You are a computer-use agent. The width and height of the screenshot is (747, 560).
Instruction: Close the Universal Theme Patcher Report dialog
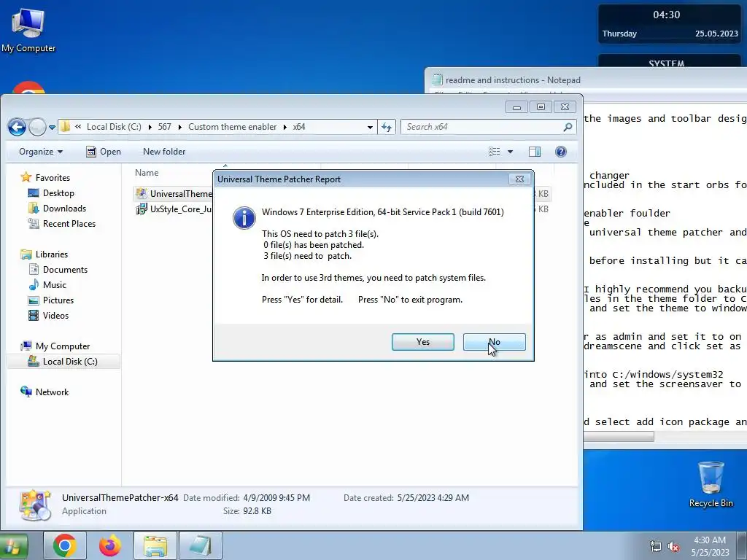519,179
